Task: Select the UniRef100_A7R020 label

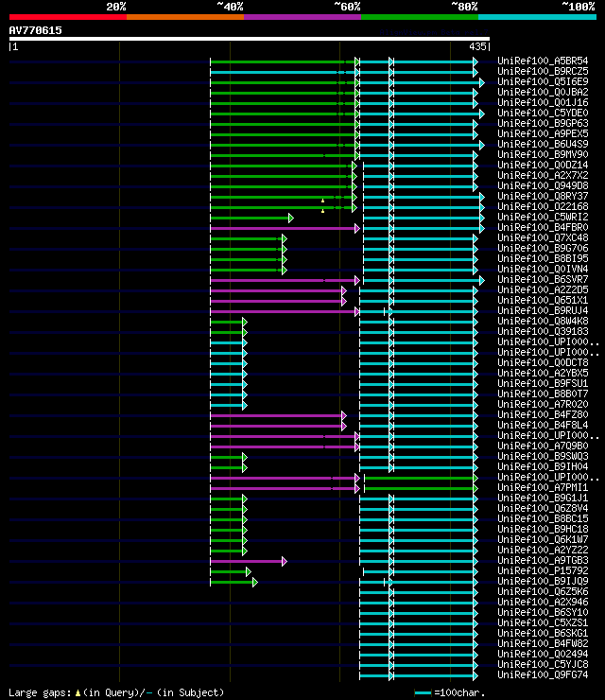Action: 543,405
